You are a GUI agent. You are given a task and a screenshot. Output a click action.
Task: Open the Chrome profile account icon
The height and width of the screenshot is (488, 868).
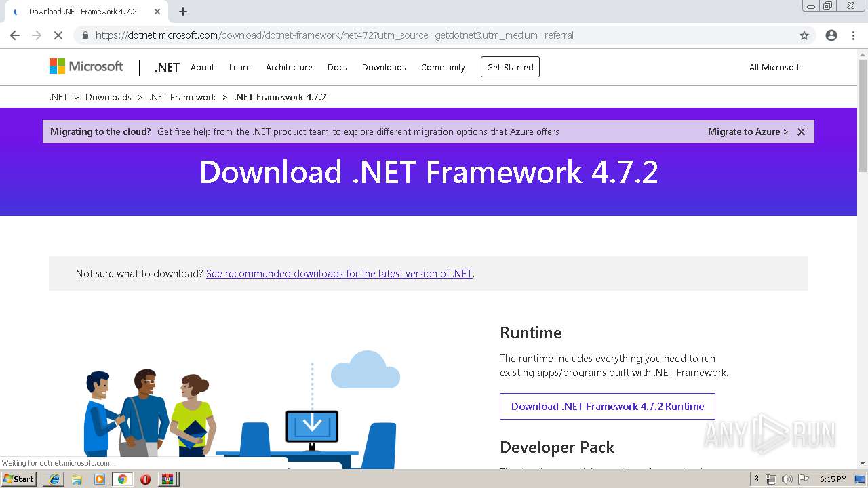[831, 35]
